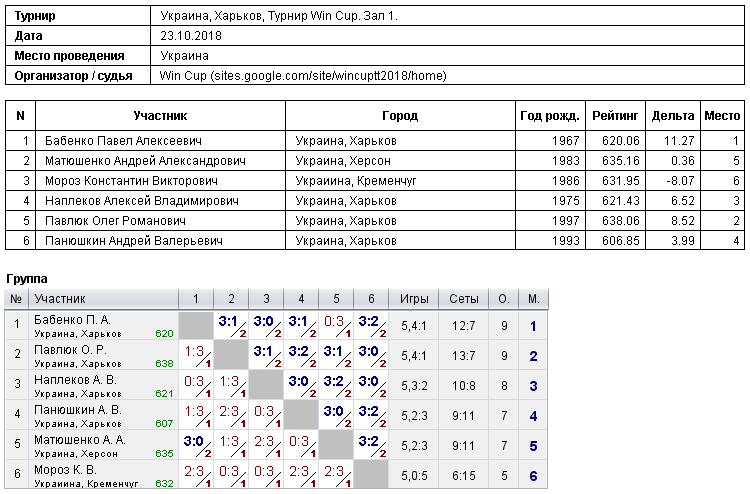Click group row name 'Мороз К. В.'
750x494 pixels.
click(65, 470)
